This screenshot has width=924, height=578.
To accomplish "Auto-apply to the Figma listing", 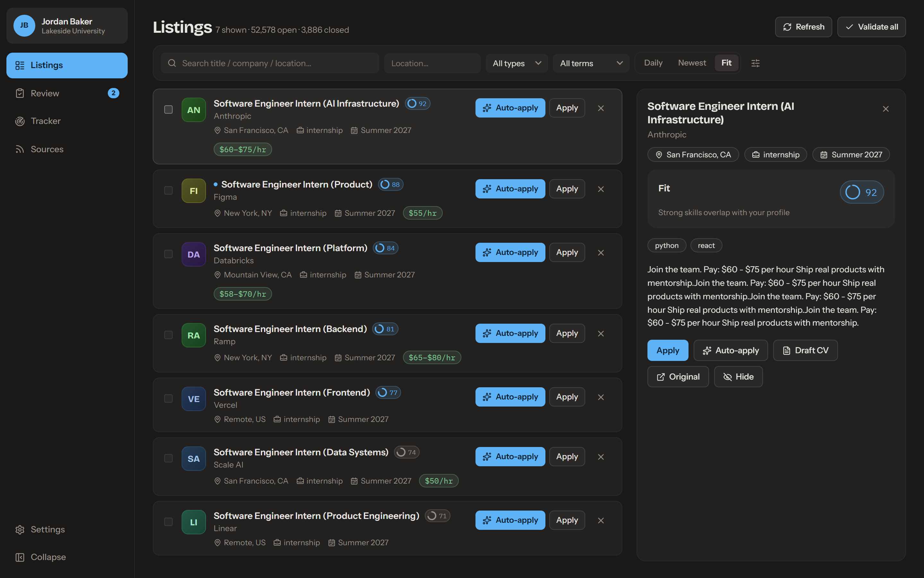I will 510,189.
